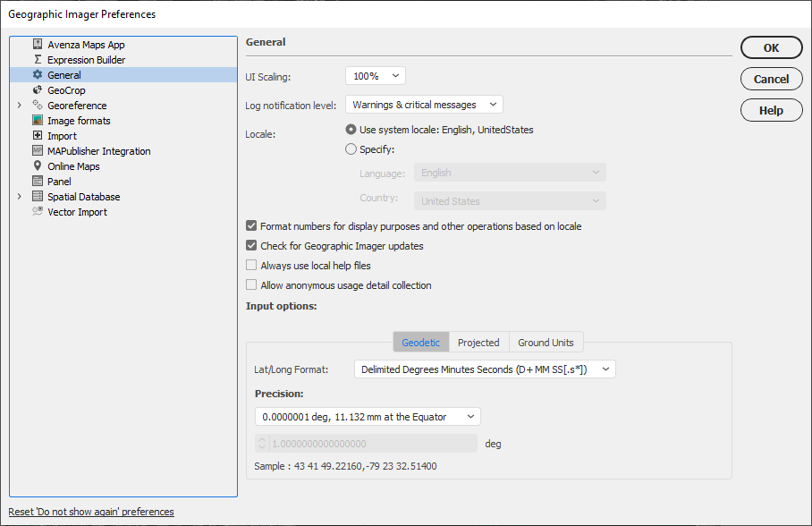Click the Vector Import icon

[38, 211]
